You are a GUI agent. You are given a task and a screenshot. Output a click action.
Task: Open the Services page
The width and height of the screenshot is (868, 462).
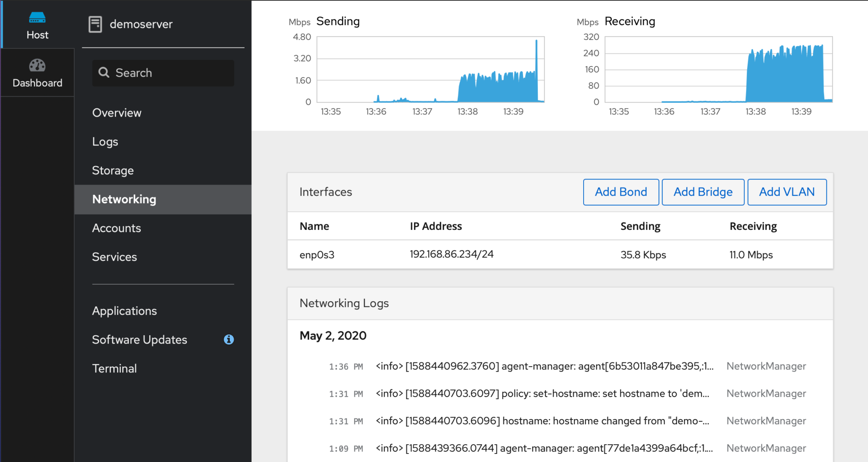point(114,257)
